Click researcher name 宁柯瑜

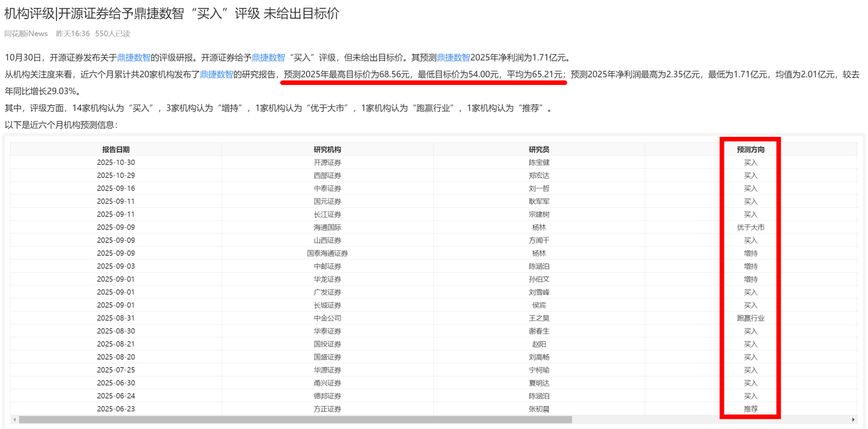(539, 370)
